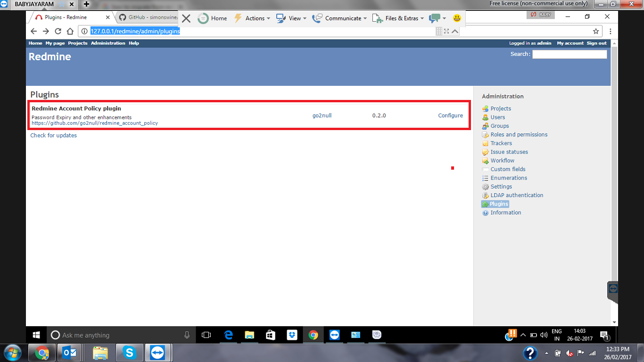Close TeamViewer session with X icon
The image size is (644, 362).
pos(186,18)
